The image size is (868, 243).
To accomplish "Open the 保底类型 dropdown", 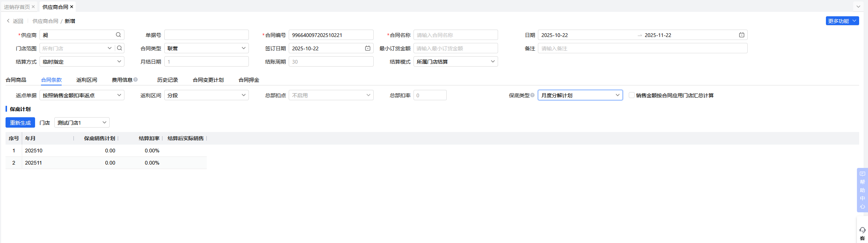I will tap(580, 95).
